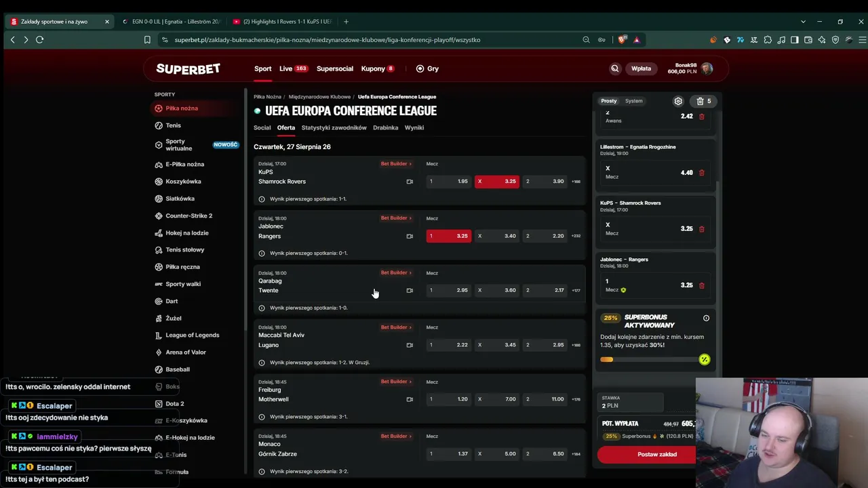
Task: Click Postaw zakład to place the bet
Action: pyautogui.click(x=646, y=454)
